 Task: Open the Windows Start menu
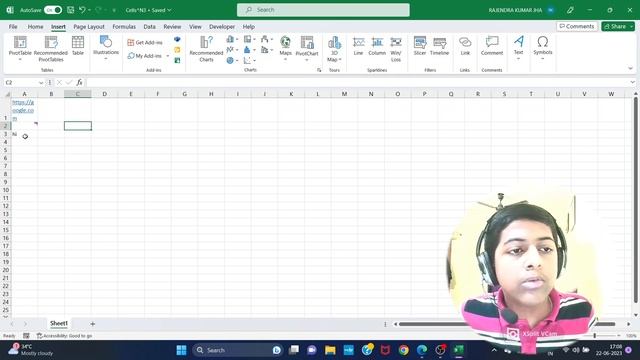tap(181, 350)
